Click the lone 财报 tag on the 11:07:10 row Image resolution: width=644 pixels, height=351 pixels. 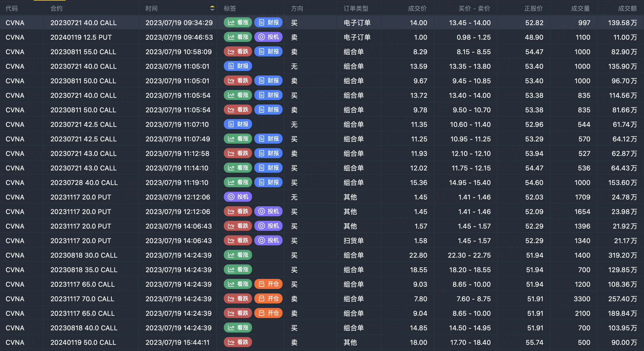[238, 124]
